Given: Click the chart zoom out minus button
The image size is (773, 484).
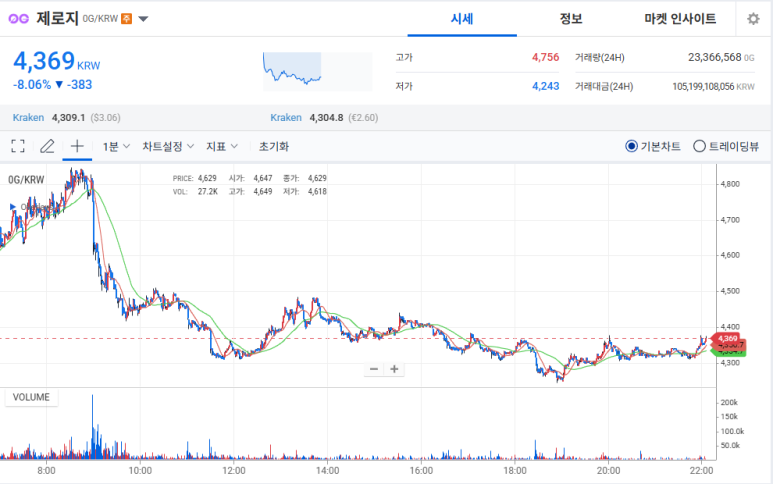Looking at the screenshot, I should 374,369.
